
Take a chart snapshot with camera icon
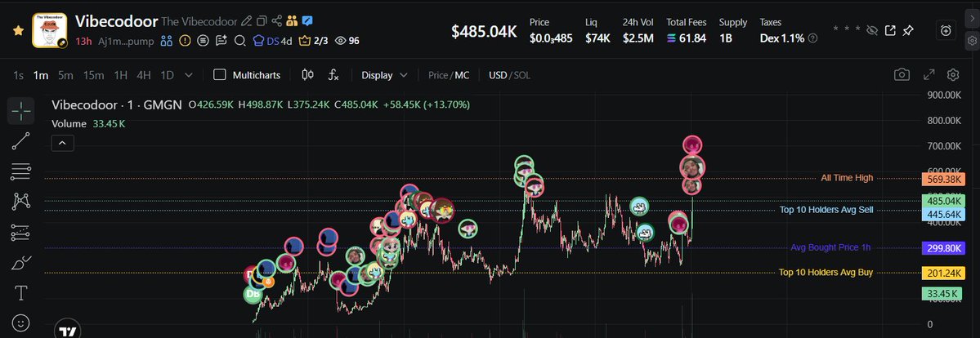(x=902, y=75)
